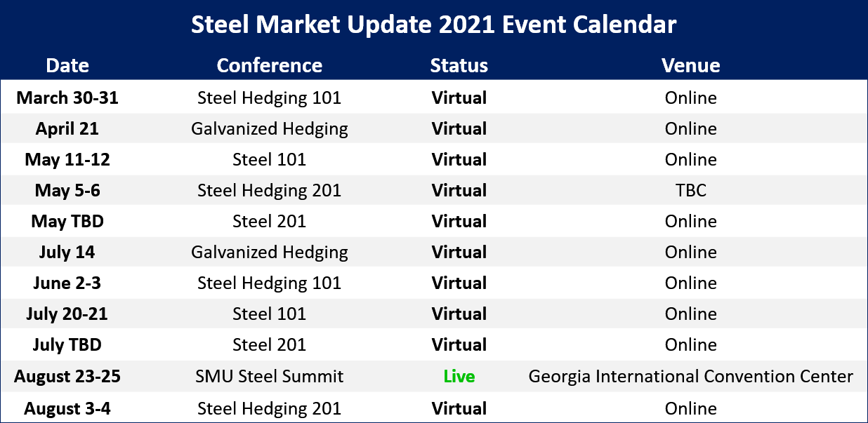Click the August 23-25 date cell
The width and height of the screenshot is (868, 423).
click(67, 376)
